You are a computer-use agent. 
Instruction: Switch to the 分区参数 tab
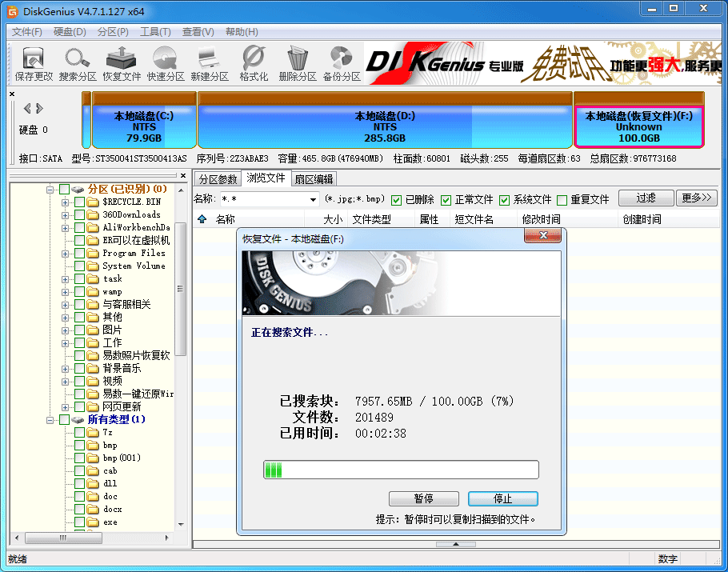218,178
